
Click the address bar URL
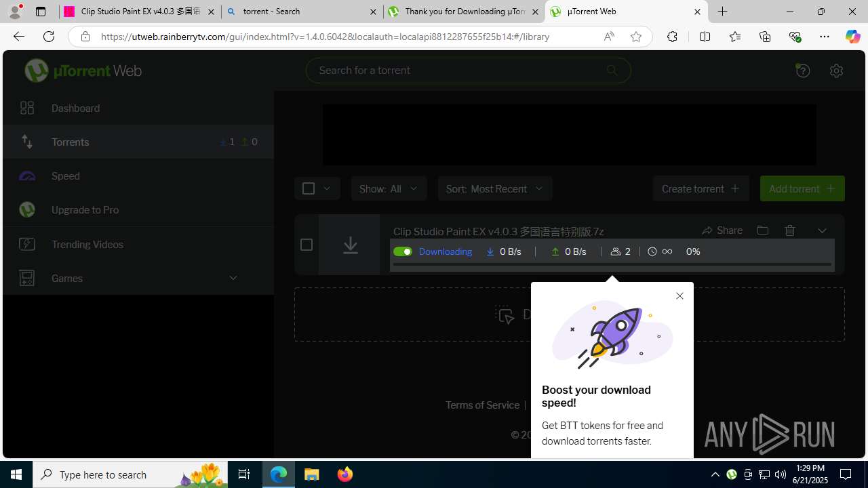325,37
